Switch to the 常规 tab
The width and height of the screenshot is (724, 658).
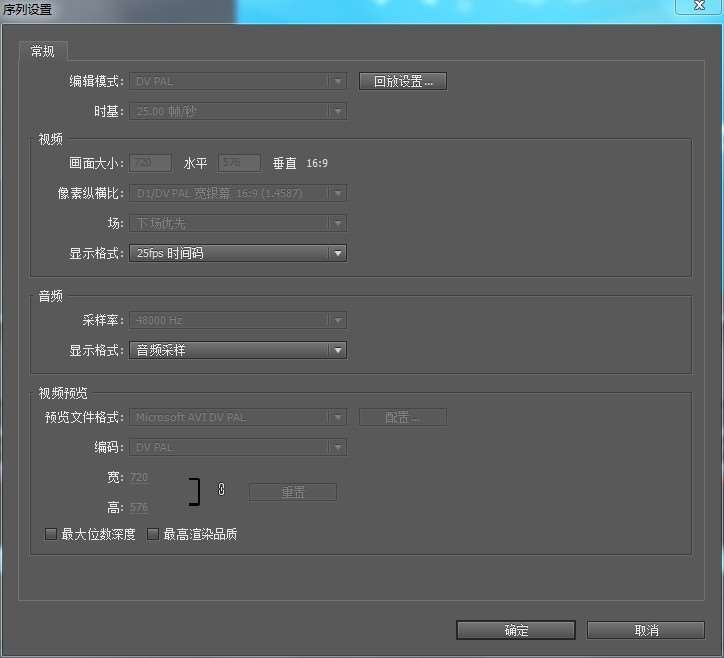coord(43,51)
